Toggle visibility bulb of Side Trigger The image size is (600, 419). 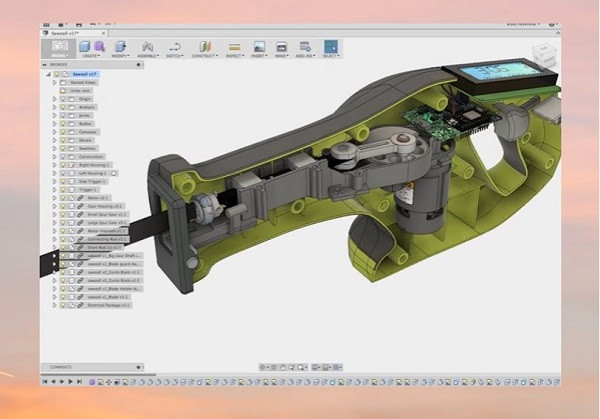click(63, 181)
